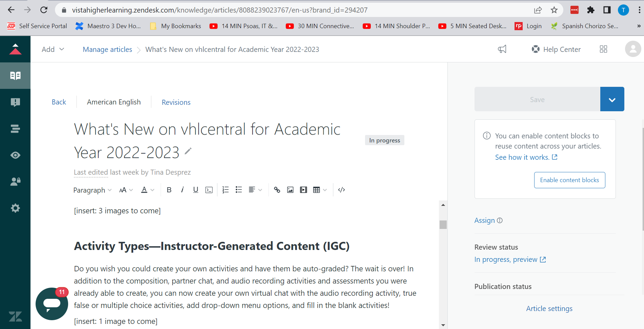
Task: Open the text color picker
Action: click(147, 190)
